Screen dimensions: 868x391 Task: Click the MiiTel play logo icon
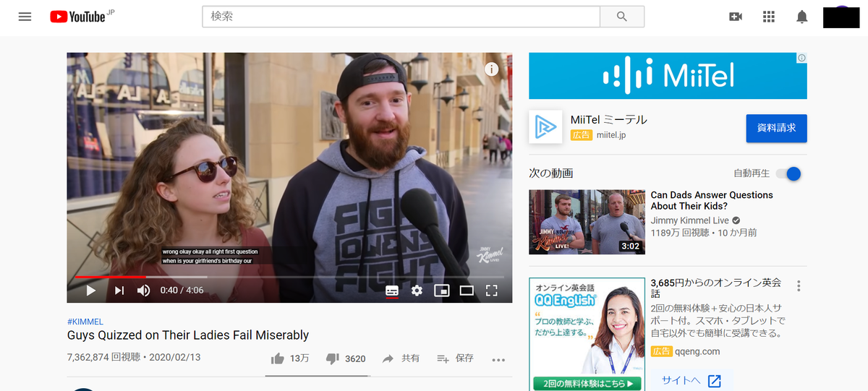546,128
